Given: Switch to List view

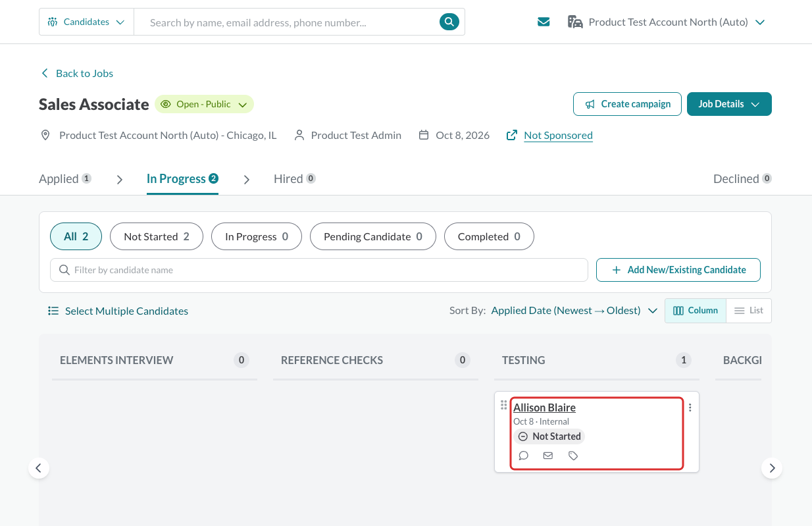Looking at the screenshot, I should tap(749, 311).
